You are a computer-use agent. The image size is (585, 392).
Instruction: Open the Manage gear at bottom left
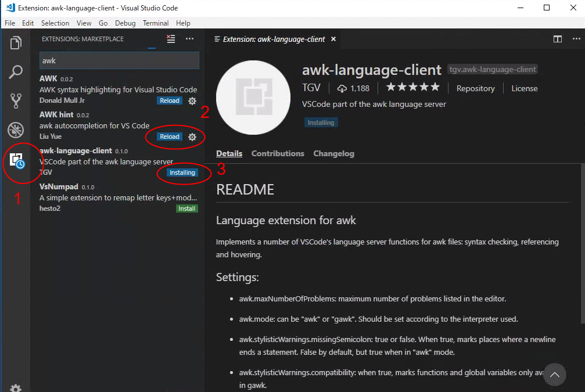coord(16,387)
